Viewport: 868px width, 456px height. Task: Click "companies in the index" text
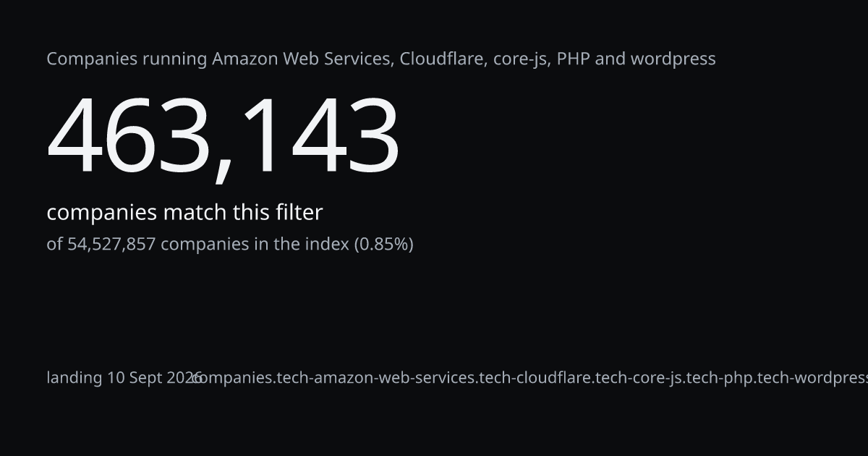point(255,245)
